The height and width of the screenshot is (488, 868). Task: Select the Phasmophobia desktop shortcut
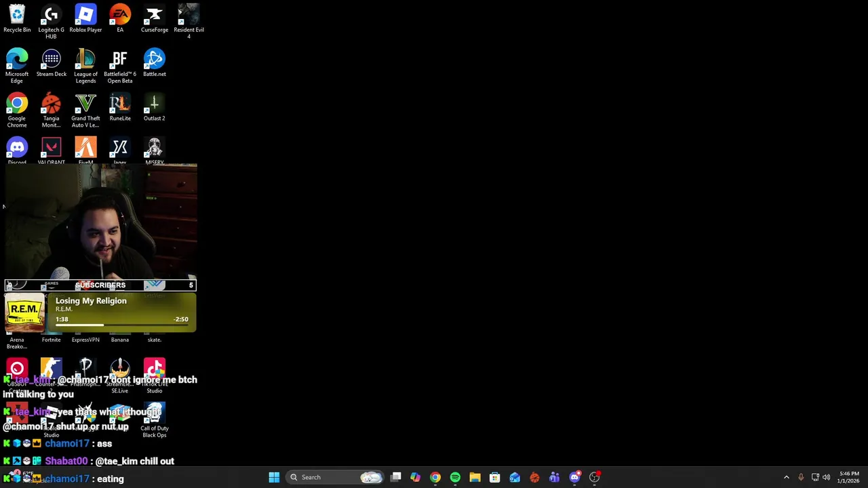(x=85, y=373)
